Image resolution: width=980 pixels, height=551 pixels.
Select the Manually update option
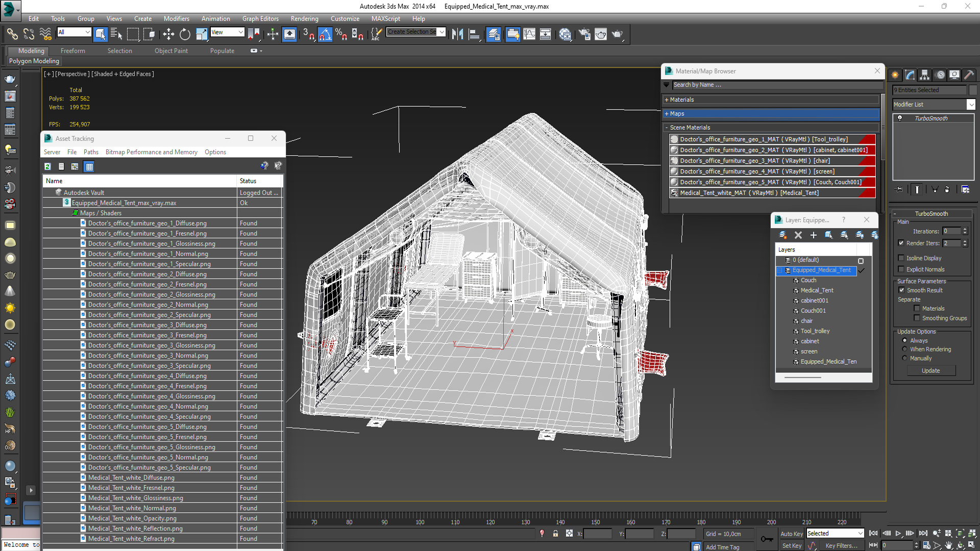(904, 358)
